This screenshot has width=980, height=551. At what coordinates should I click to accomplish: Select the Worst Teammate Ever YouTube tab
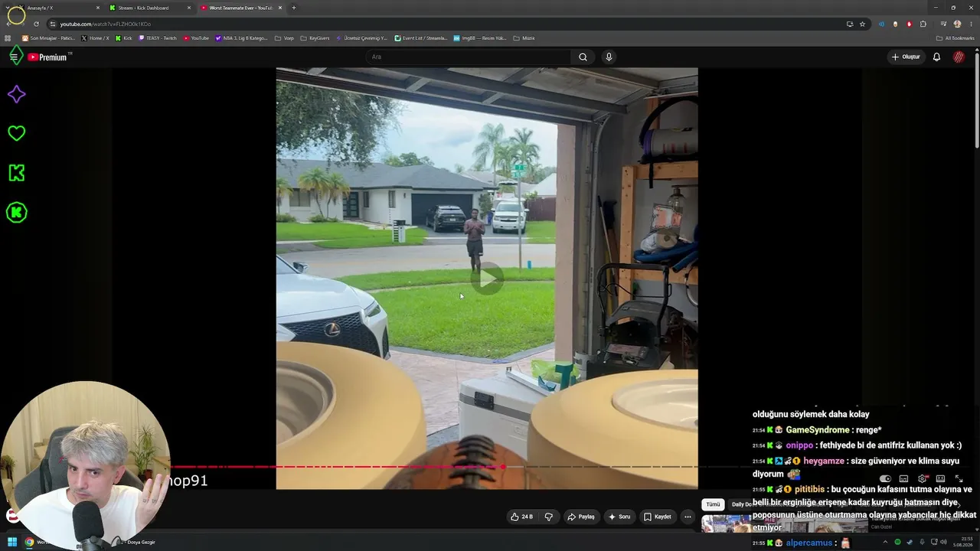pyautogui.click(x=241, y=8)
